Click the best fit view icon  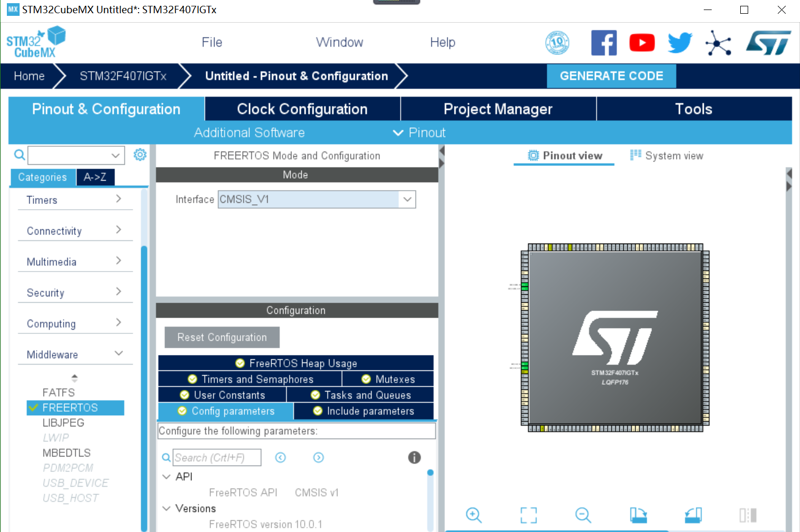(x=528, y=515)
